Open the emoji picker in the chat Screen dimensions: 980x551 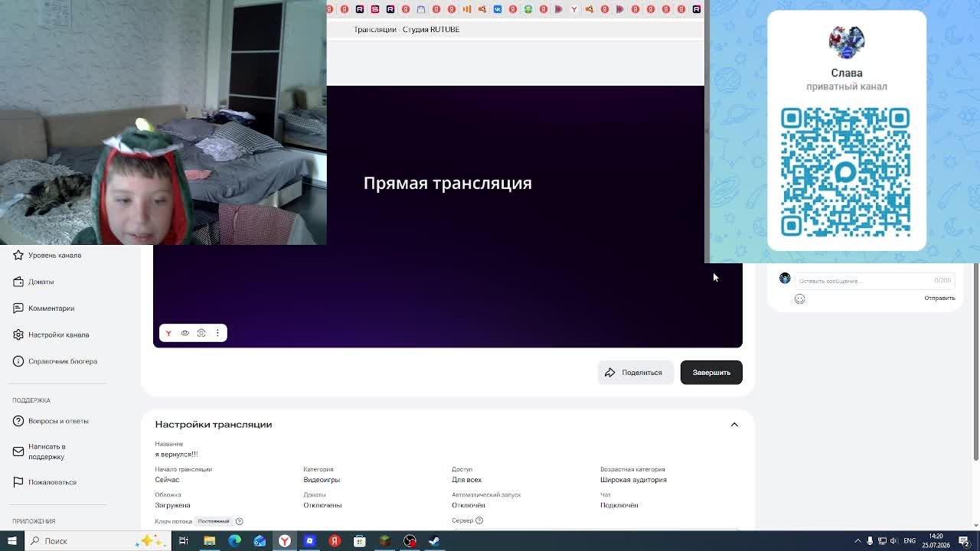point(799,299)
